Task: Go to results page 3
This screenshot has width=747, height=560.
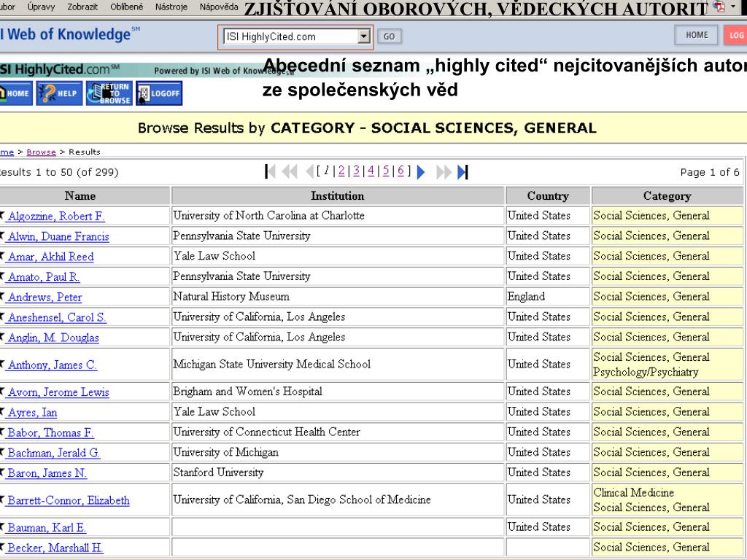Action: (x=356, y=171)
